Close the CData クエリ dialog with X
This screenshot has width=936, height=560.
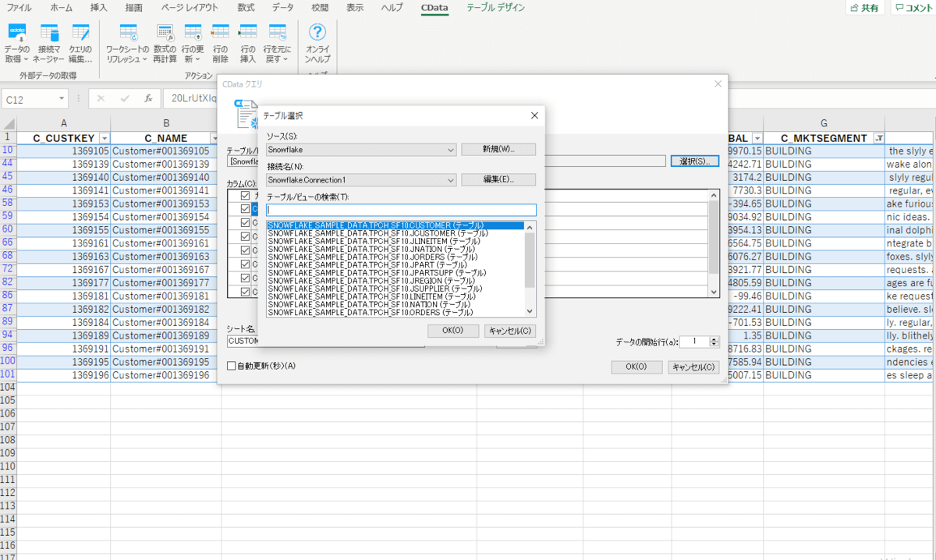[x=718, y=83]
